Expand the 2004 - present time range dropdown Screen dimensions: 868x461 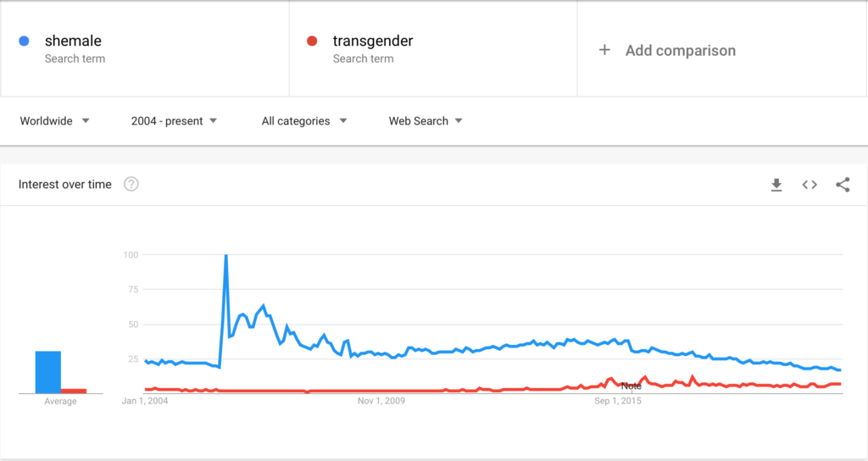(x=174, y=121)
